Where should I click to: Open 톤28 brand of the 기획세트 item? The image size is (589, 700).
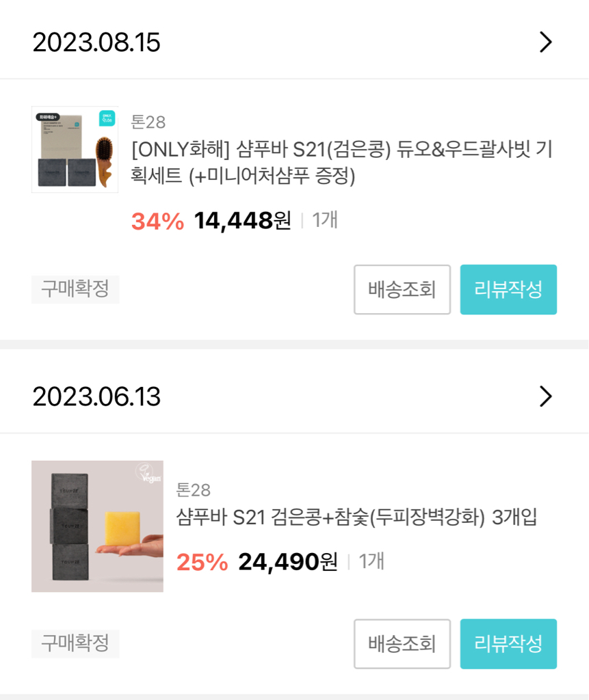click(x=148, y=122)
